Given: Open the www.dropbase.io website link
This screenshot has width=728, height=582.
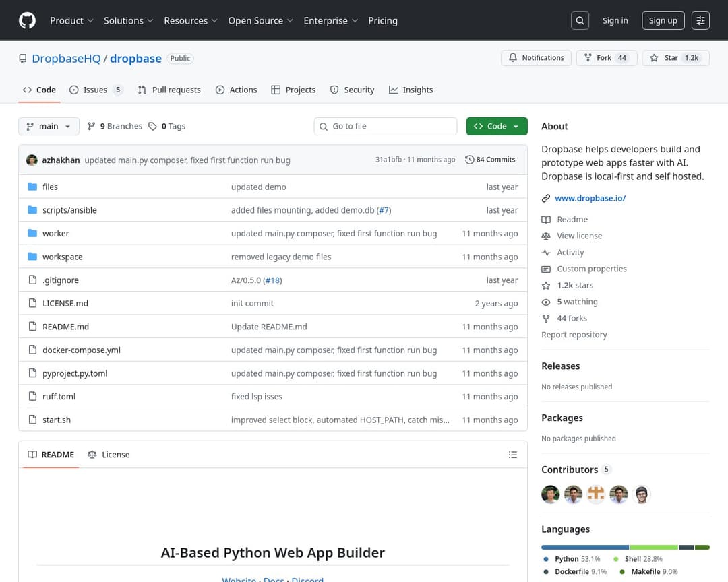Looking at the screenshot, I should (590, 198).
